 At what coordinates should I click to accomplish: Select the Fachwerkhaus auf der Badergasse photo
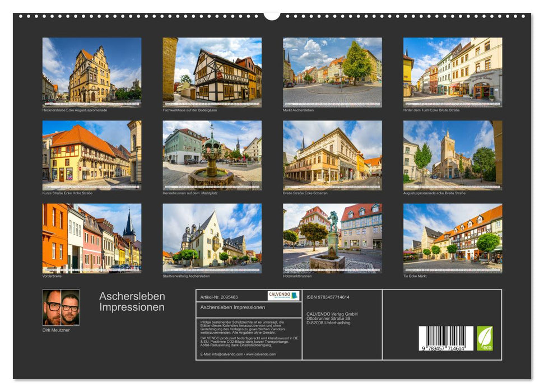212,72
